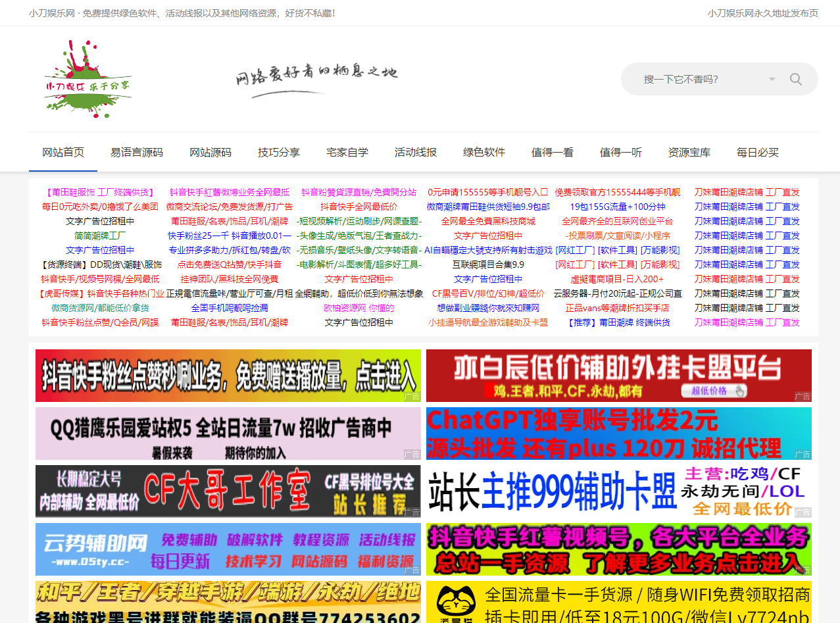Switch to the 网站首页 tab
The height and width of the screenshot is (623, 840).
pos(62,152)
